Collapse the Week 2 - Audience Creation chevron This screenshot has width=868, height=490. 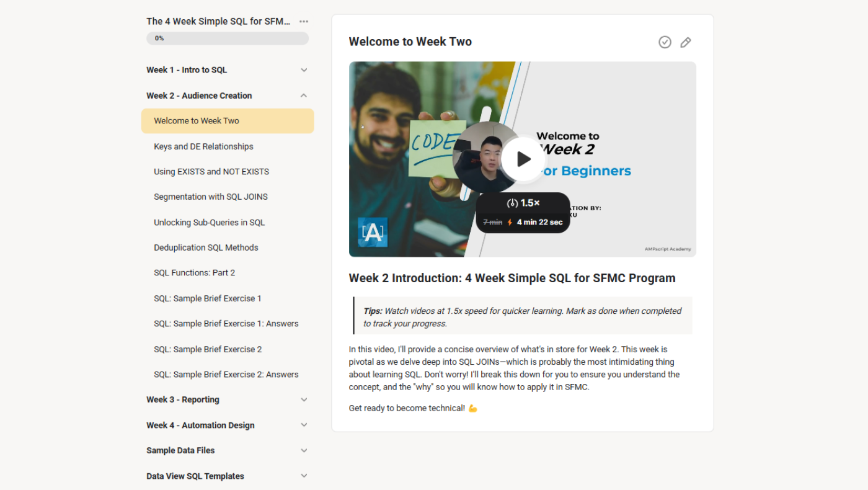pyautogui.click(x=304, y=96)
